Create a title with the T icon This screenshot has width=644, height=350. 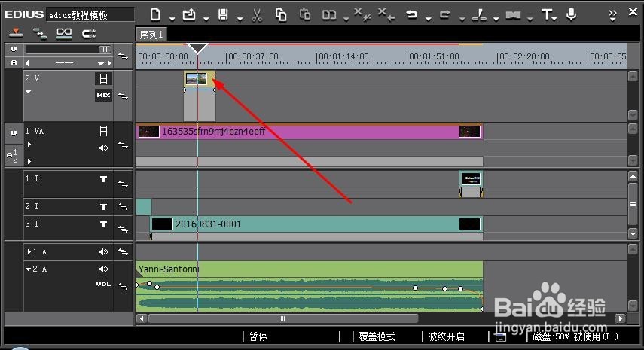(x=548, y=15)
